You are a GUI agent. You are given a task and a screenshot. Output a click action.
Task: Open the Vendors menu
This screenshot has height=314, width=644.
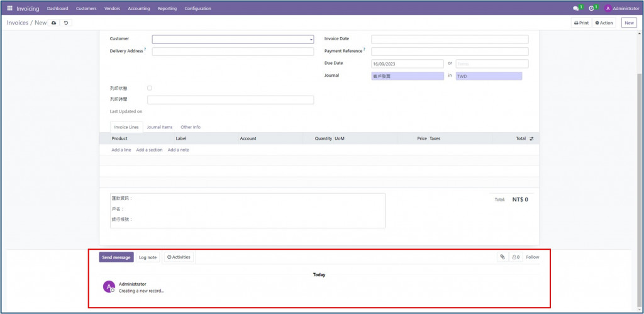click(x=112, y=8)
